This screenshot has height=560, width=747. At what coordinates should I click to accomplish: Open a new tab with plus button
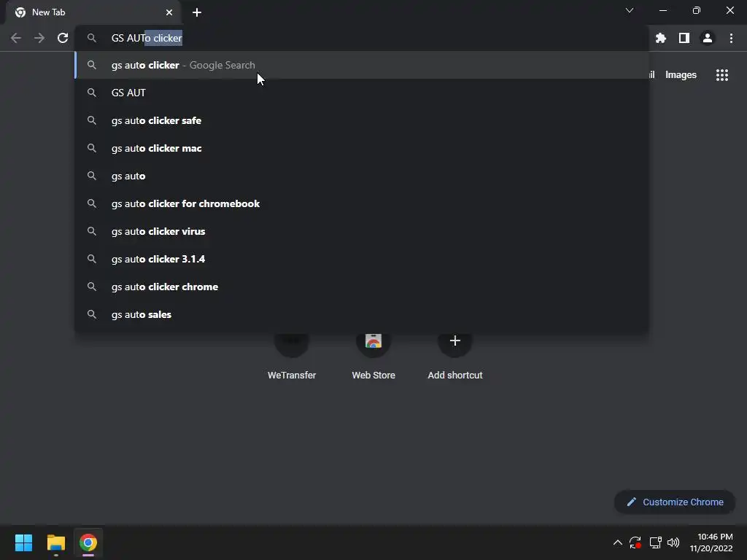pyautogui.click(x=197, y=12)
